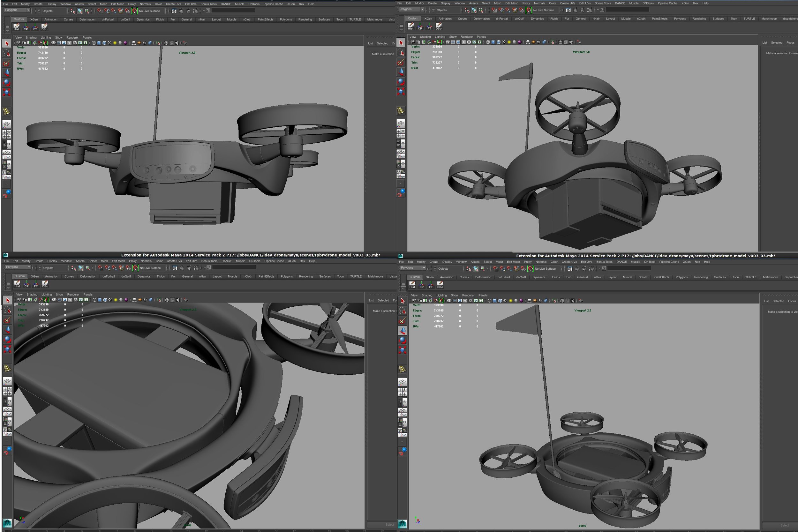Viewport: 798px width, 532px height.
Task: Open the Edit Mesh menu in the top-left Maya window
Action: coord(117,4)
